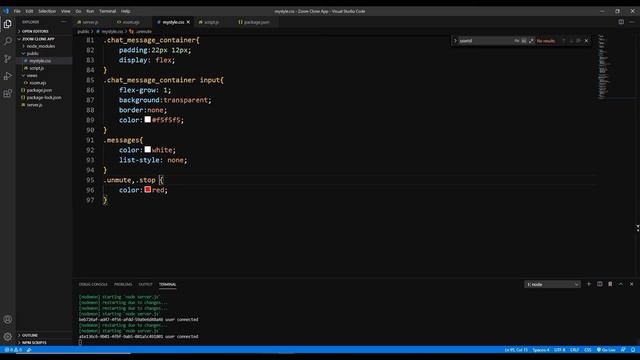
Task: Open package-lock.json in file explorer
Action: click(x=44, y=98)
